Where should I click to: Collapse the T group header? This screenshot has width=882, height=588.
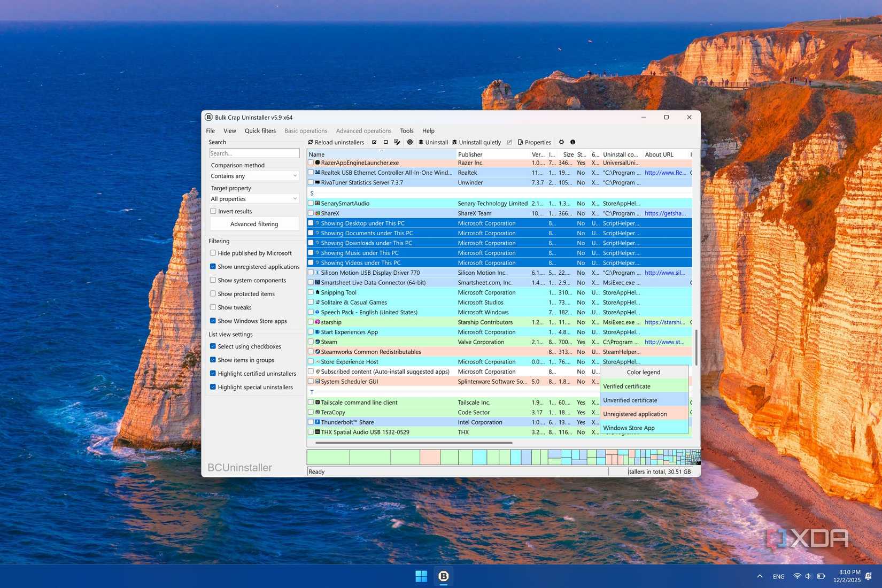pos(312,392)
